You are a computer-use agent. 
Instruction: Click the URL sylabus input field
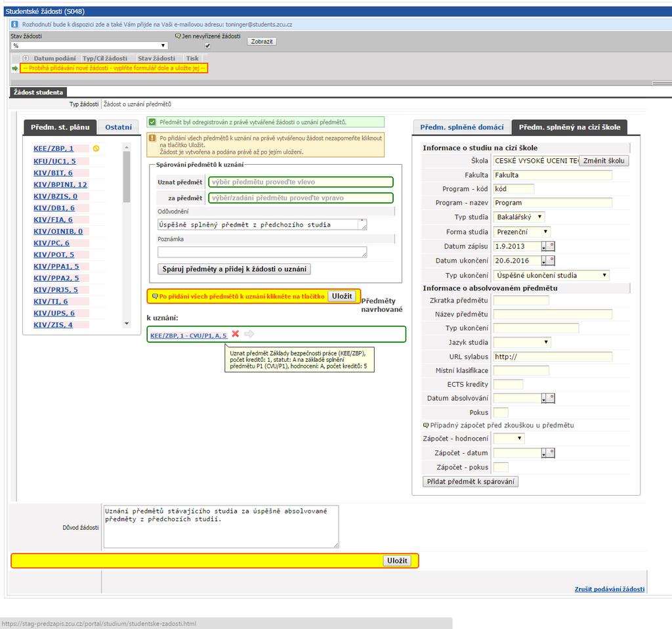[553, 357]
